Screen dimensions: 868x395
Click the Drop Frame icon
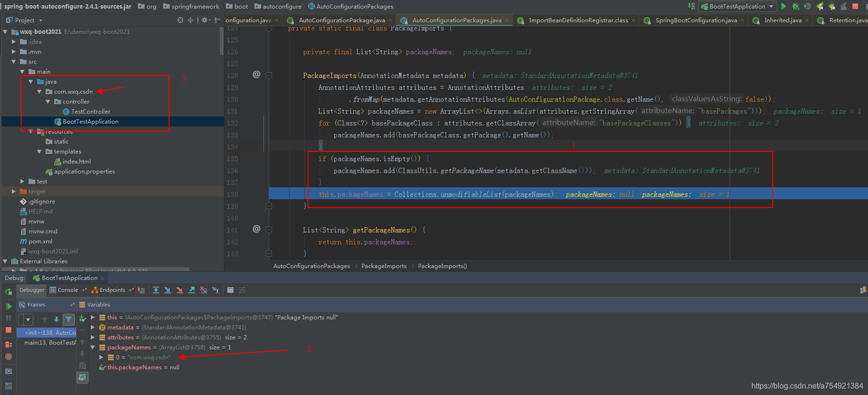click(203, 290)
